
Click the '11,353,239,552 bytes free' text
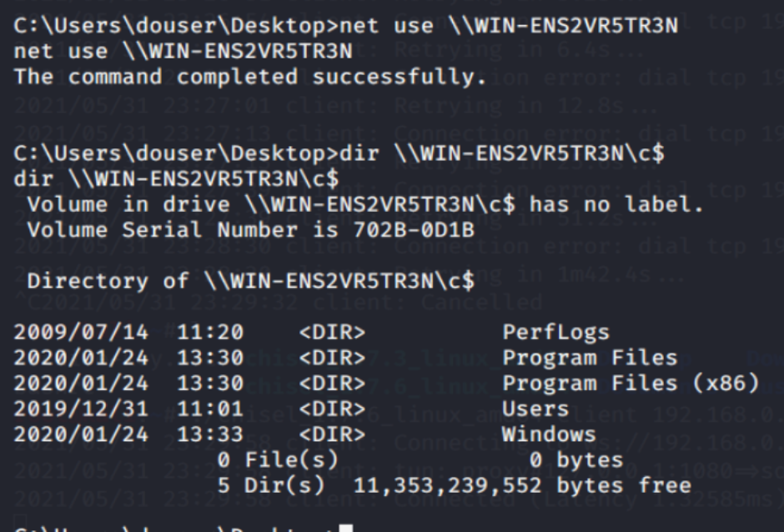point(523,484)
